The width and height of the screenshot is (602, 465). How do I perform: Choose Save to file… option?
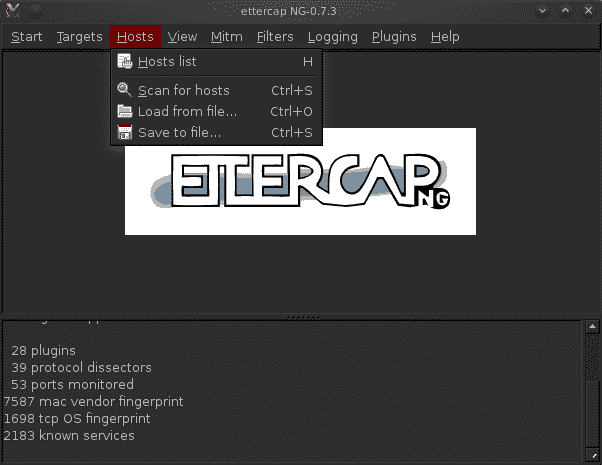216,132
